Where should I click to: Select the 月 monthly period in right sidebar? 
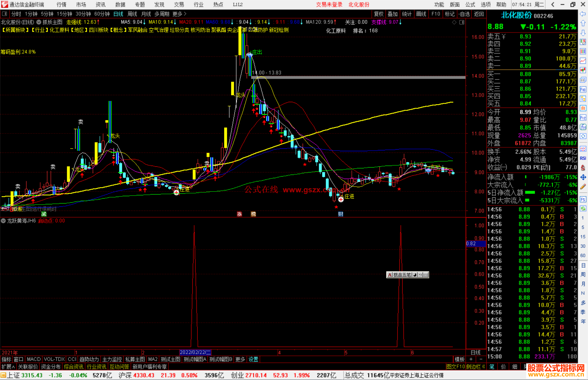(x=583, y=284)
